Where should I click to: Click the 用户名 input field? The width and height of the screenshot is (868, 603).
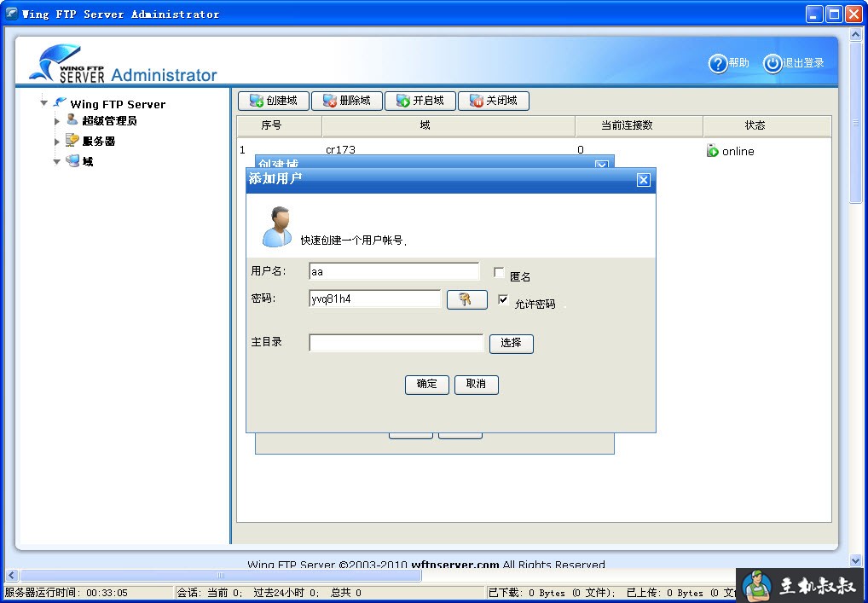click(x=394, y=271)
